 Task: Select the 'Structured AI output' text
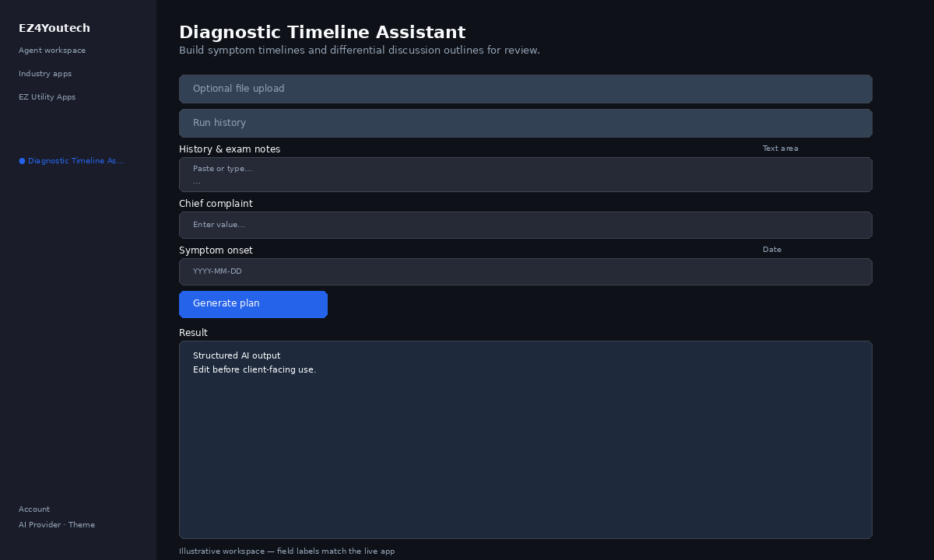[237, 356]
